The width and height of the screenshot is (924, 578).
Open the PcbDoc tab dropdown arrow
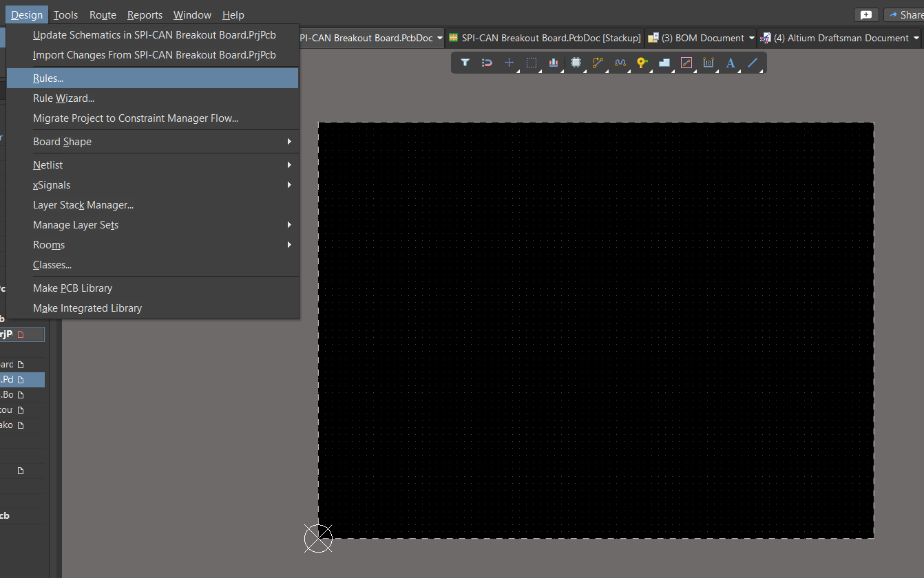coord(440,38)
